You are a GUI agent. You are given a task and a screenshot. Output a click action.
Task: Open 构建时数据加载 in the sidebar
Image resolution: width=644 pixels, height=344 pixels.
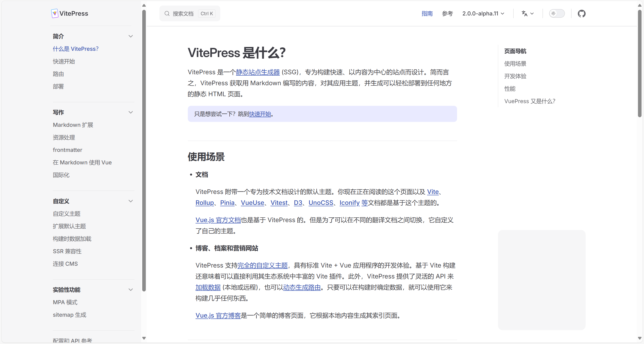click(x=72, y=238)
